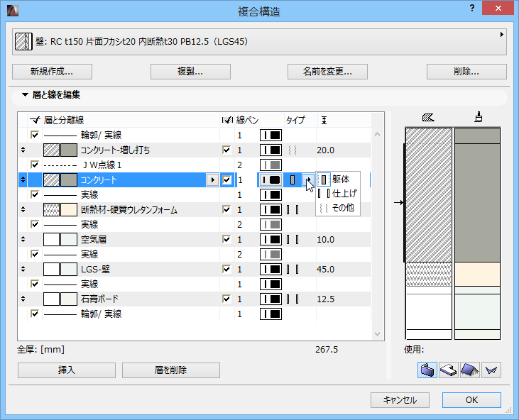The height and width of the screenshot is (420, 519).
Task: Click the 12.5 thickness value of 石膏ボード
Action: pos(325,299)
